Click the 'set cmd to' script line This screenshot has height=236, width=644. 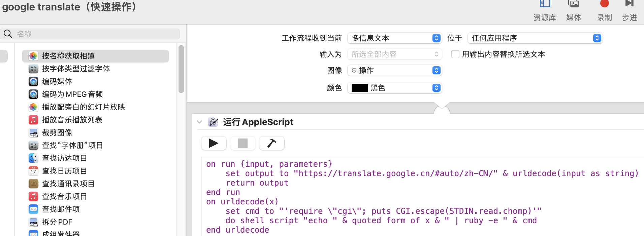tap(384, 211)
